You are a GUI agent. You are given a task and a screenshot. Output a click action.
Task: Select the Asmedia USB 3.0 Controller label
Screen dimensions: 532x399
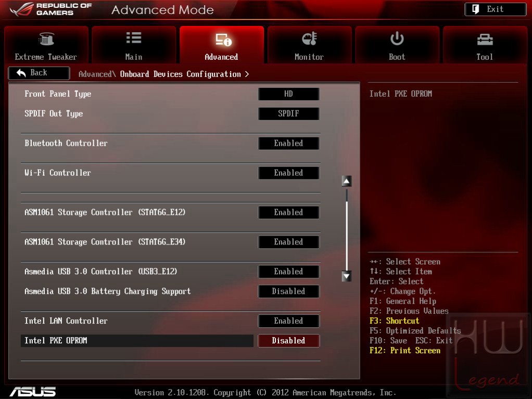coord(101,272)
